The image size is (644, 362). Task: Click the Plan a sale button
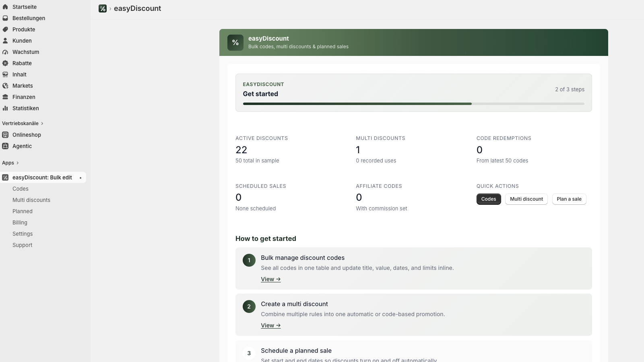[x=569, y=199]
